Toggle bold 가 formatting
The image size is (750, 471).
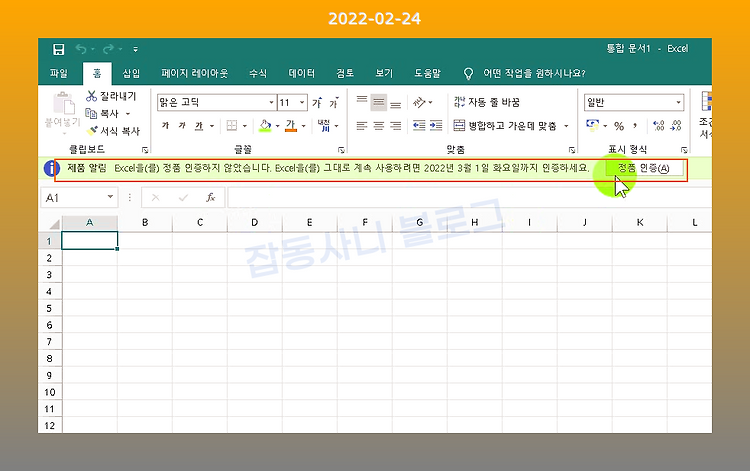point(165,126)
